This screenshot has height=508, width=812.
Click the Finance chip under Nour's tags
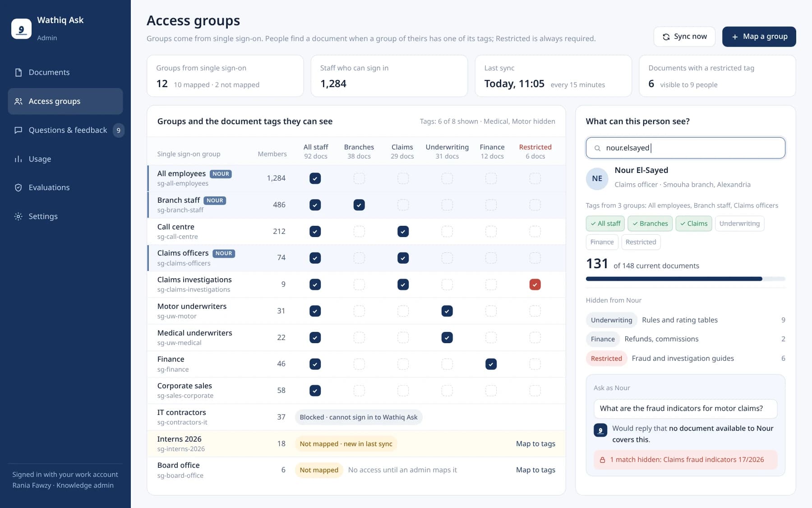(x=602, y=242)
